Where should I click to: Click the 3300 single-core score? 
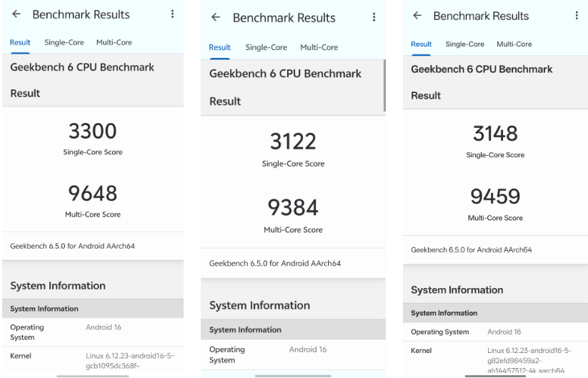93,131
